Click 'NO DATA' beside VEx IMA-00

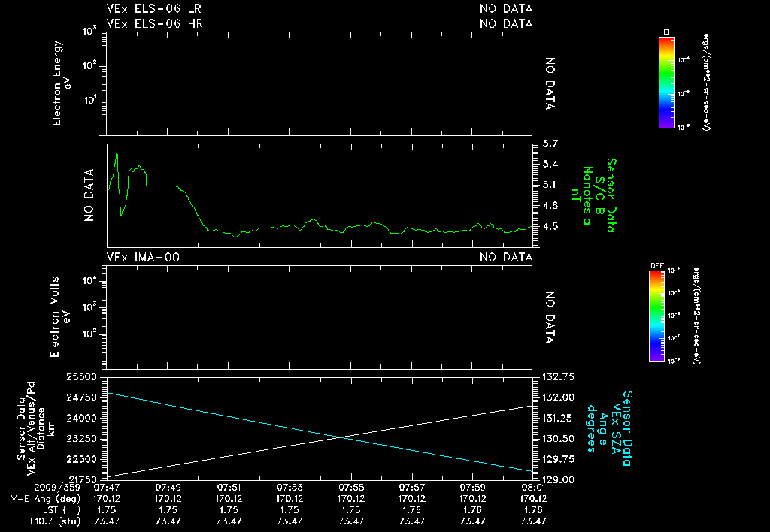[506, 258]
